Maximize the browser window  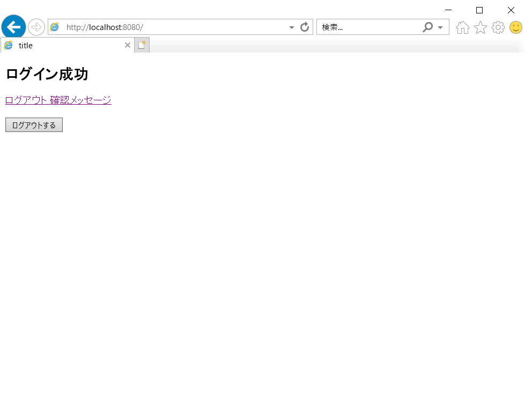coord(479,10)
